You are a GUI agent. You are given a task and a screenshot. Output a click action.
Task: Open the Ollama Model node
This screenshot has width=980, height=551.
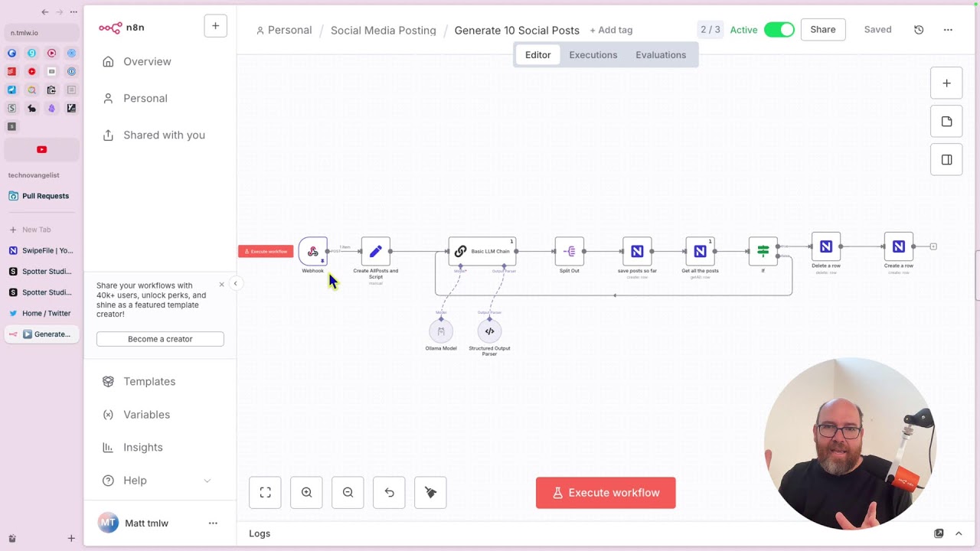(x=441, y=331)
